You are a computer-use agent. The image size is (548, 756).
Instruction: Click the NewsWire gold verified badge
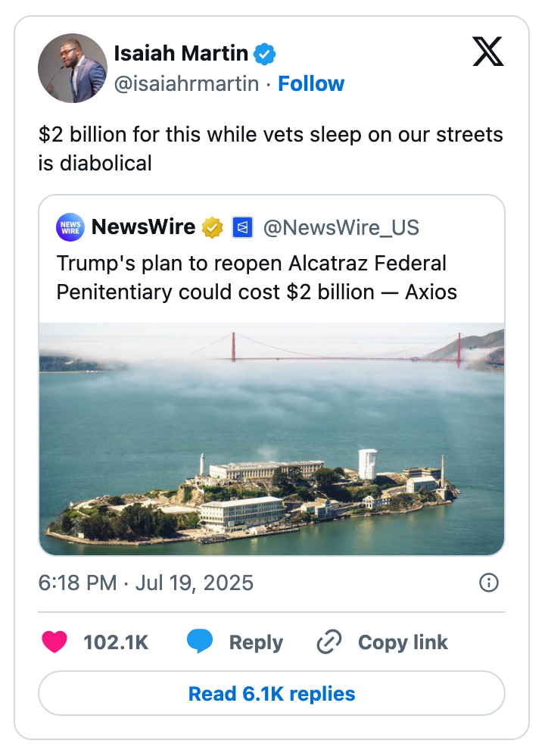click(213, 227)
